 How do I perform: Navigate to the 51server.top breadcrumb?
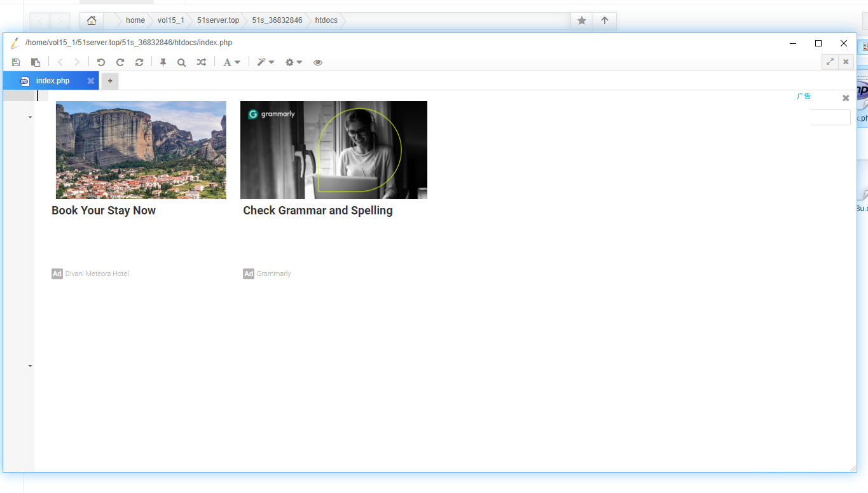pyautogui.click(x=218, y=20)
